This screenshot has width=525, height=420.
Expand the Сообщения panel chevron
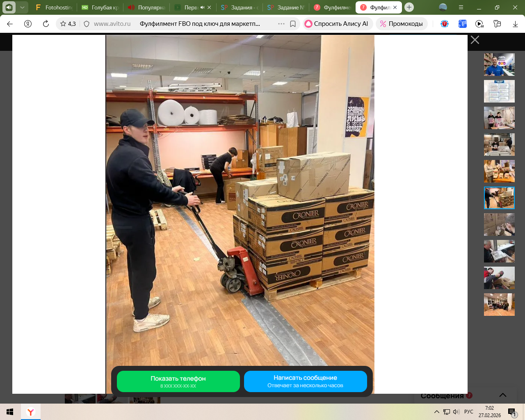pyautogui.click(x=502, y=395)
